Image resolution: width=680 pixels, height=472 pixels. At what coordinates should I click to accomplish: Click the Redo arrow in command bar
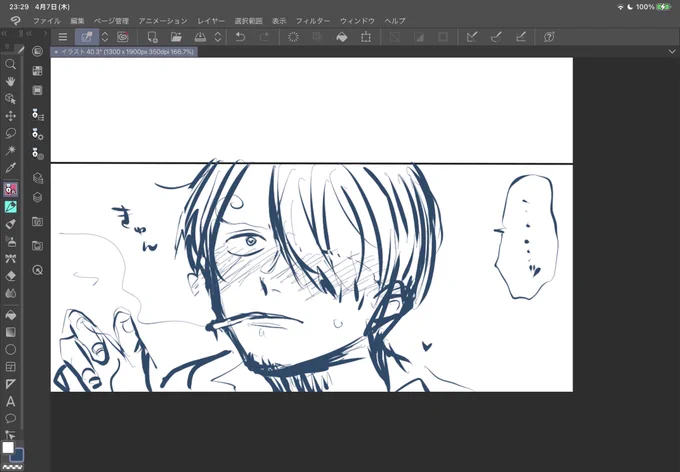click(x=264, y=37)
